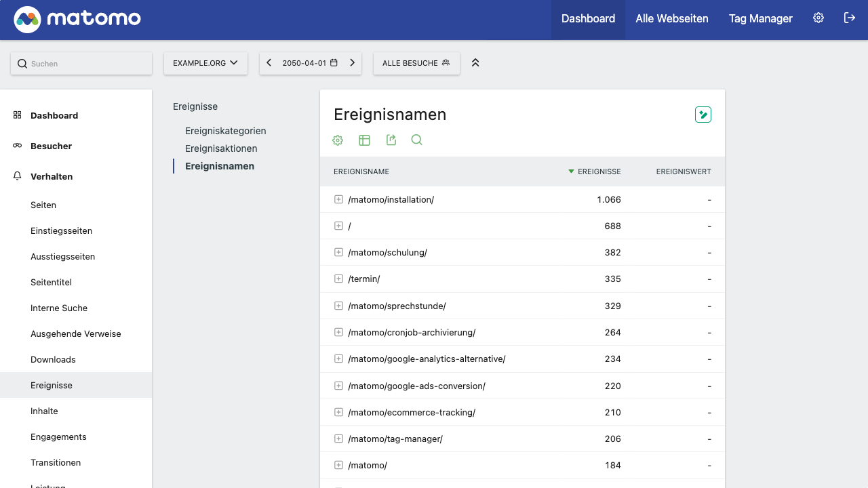Viewport: 868px width, 488px height.
Task: Sort by the EREIGNISWERT column header
Action: pyautogui.click(x=684, y=171)
